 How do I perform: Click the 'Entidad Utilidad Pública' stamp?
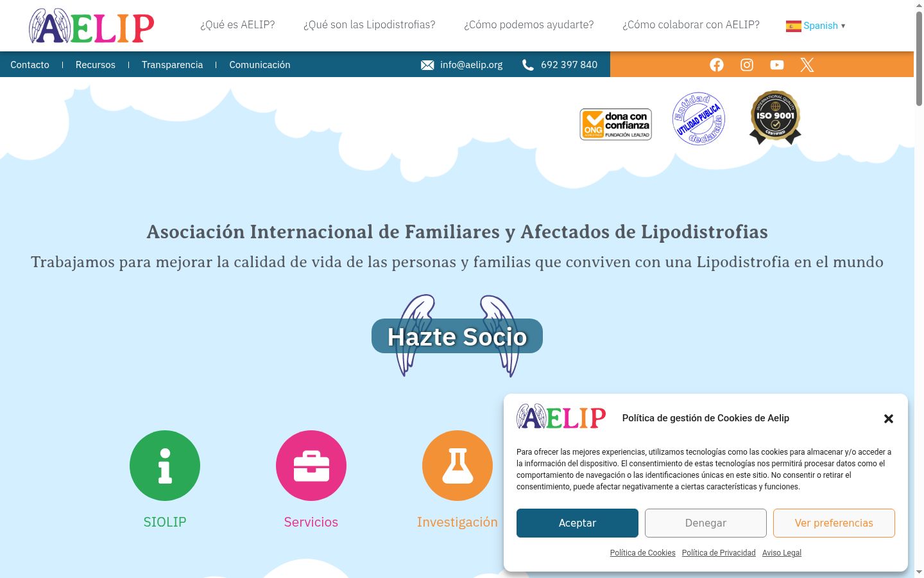699,119
